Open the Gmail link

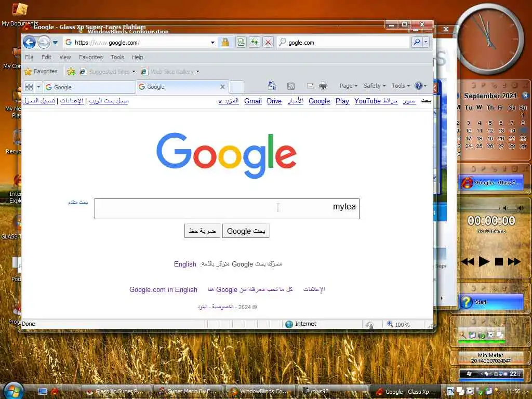point(253,101)
